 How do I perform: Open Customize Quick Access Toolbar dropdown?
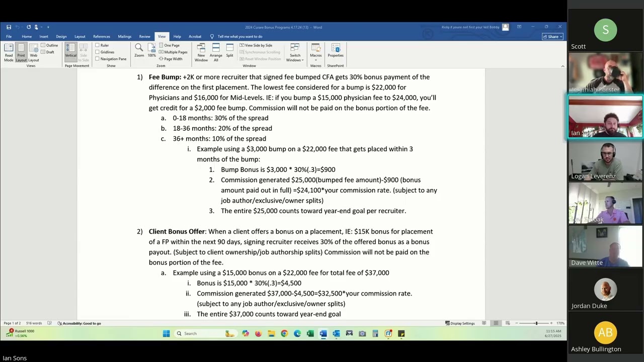48,27
